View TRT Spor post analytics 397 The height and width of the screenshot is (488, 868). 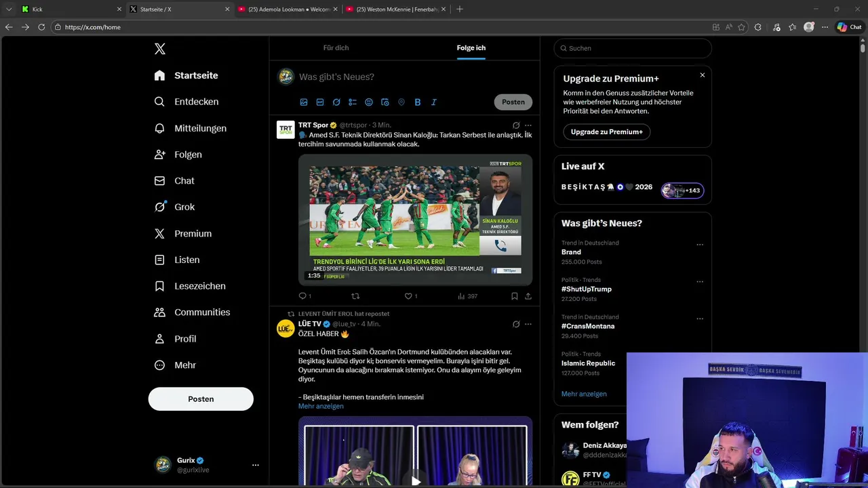click(x=468, y=296)
